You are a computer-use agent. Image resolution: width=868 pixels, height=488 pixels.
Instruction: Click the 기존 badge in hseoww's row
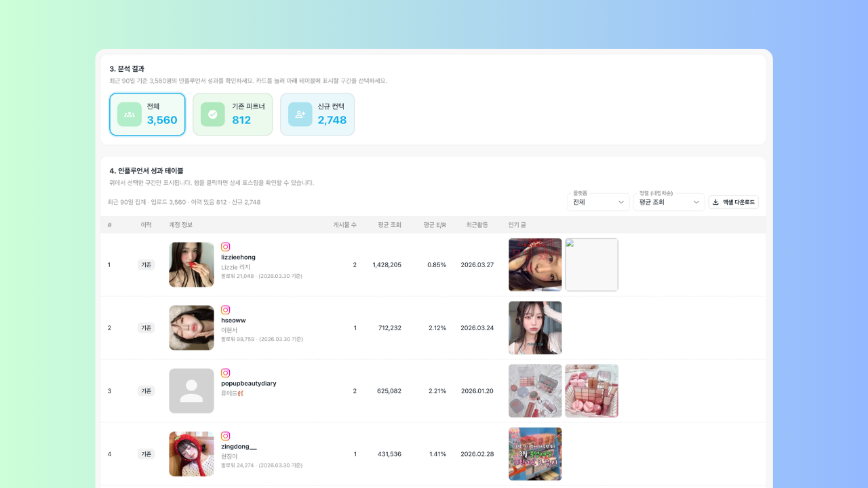(x=146, y=327)
